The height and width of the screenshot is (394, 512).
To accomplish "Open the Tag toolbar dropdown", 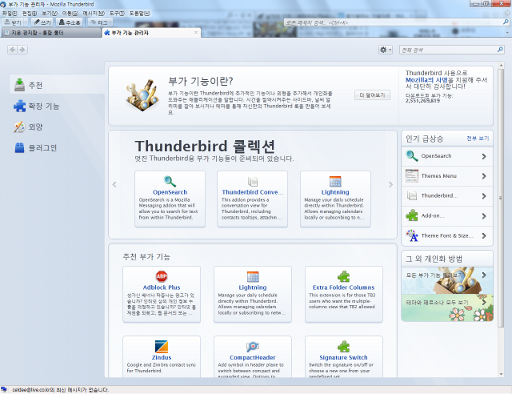I will 100,22.
